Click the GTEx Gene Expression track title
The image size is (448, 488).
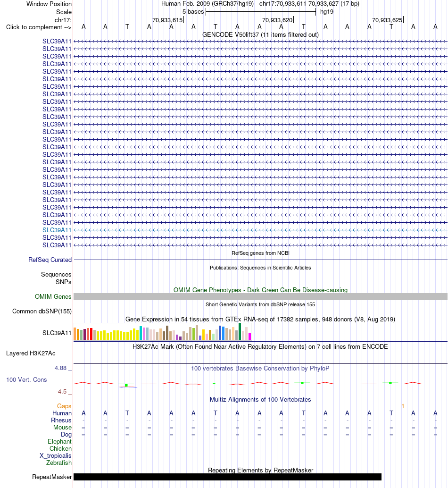[260, 320]
